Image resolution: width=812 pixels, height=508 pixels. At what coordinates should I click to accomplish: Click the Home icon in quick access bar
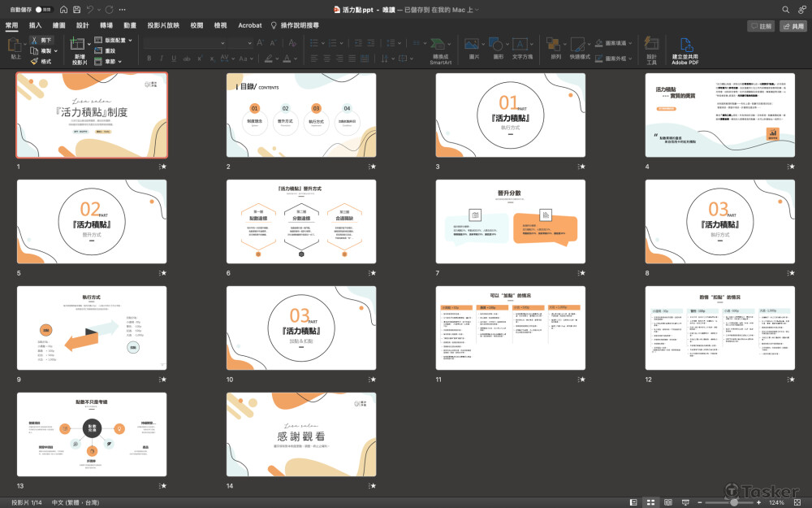(63, 9)
